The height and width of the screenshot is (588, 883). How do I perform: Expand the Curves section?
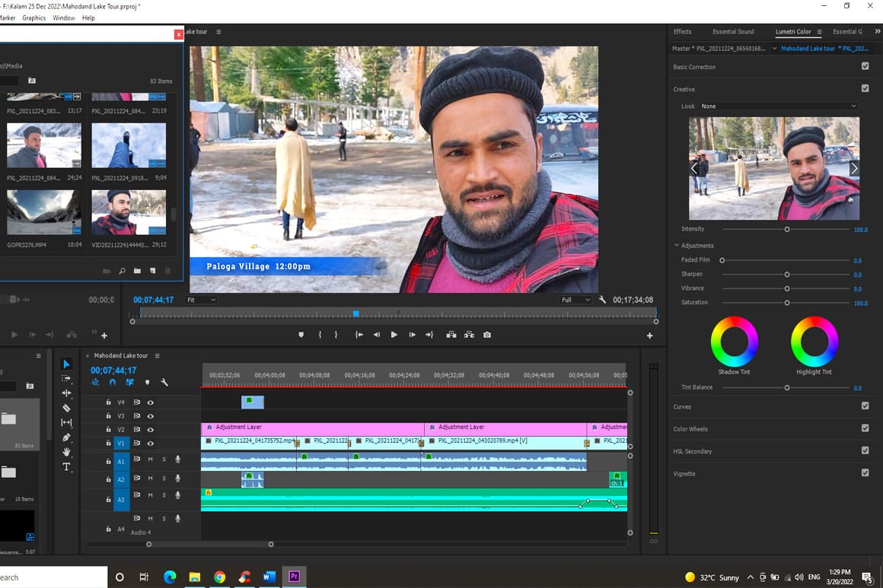(683, 406)
